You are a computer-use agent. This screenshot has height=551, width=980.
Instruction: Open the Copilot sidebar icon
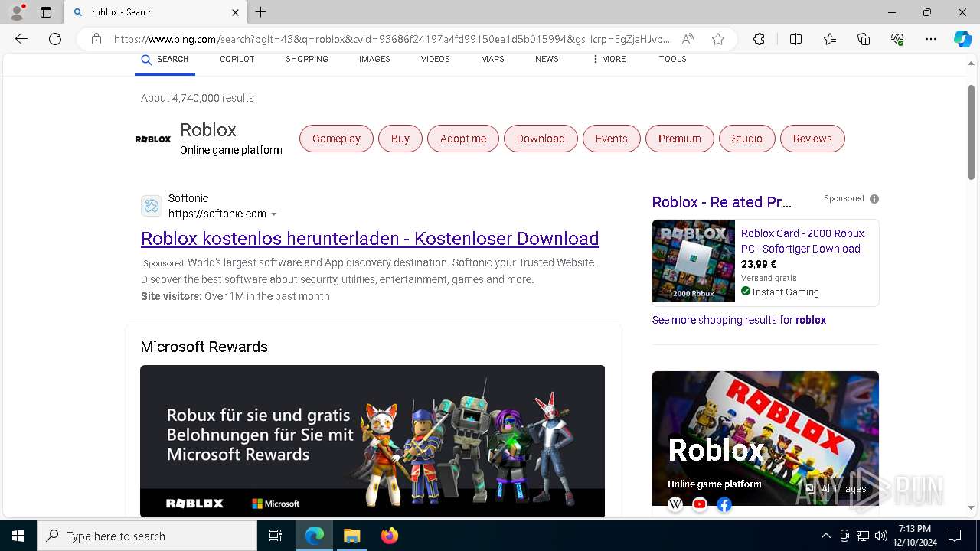[962, 39]
